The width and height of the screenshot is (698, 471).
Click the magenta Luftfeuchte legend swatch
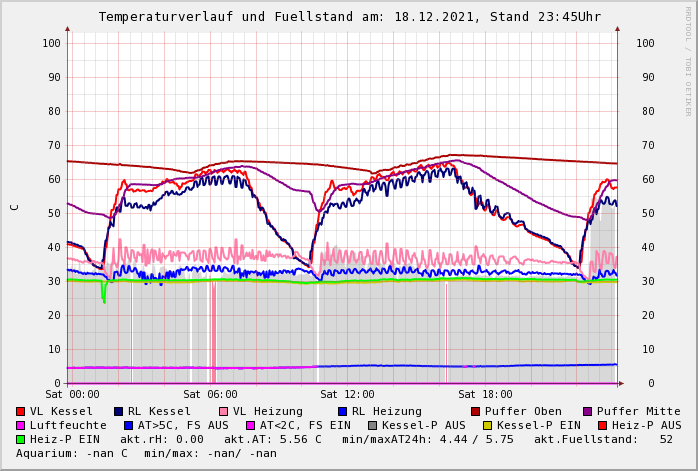pyautogui.click(x=21, y=425)
